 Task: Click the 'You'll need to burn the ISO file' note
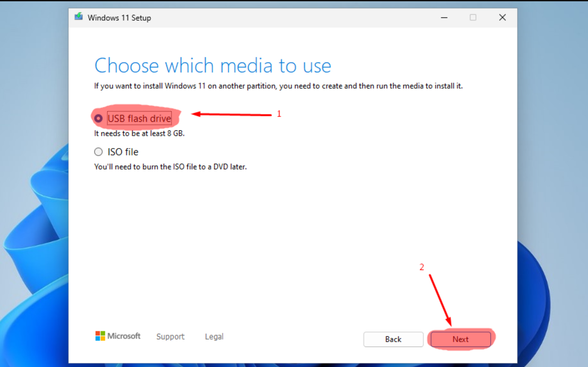171,167
